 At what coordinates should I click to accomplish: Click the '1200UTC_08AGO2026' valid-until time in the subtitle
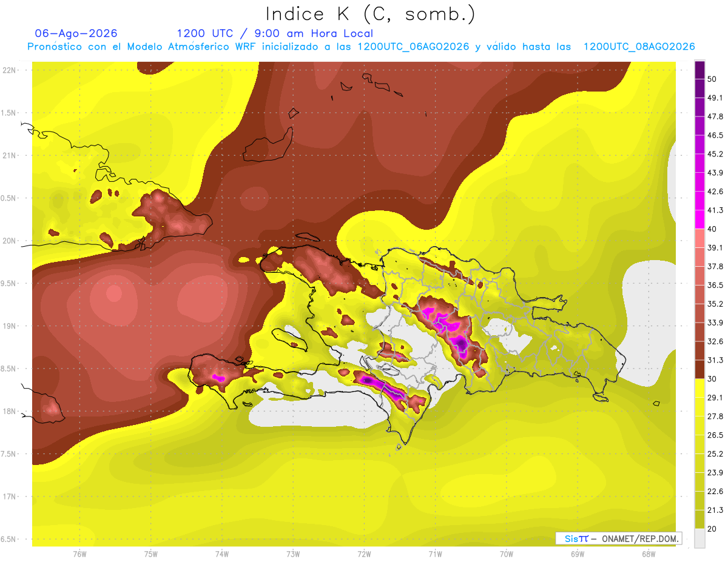pos(639,47)
